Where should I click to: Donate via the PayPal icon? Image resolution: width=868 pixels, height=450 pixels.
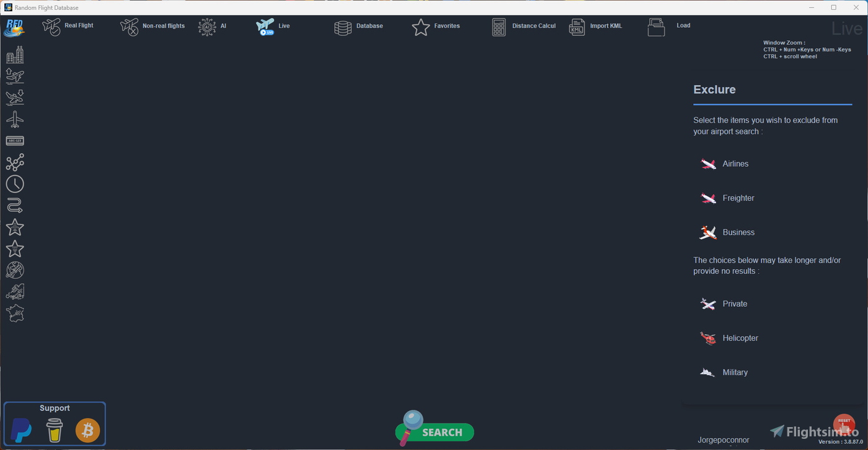click(22, 430)
